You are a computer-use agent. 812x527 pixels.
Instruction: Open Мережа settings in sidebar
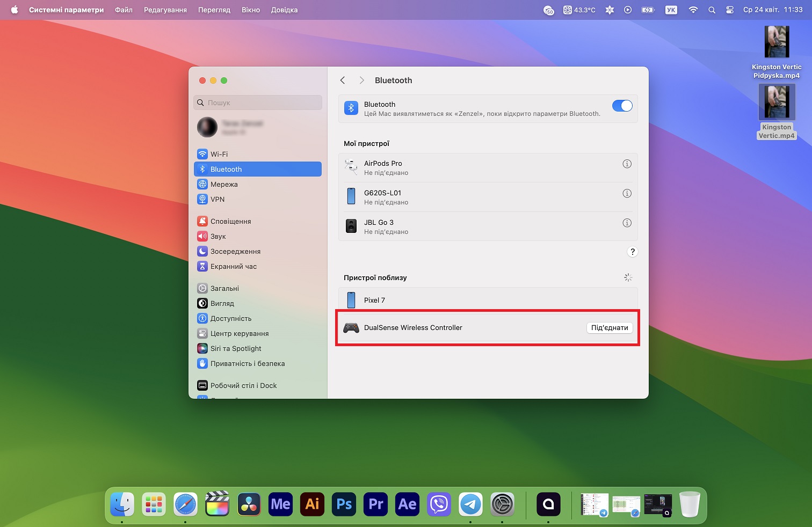coord(258,184)
